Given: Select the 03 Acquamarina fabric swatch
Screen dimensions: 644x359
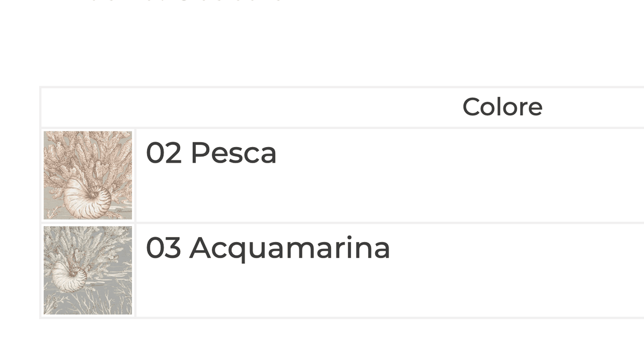Looking at the screenshot, I should 88,270.
